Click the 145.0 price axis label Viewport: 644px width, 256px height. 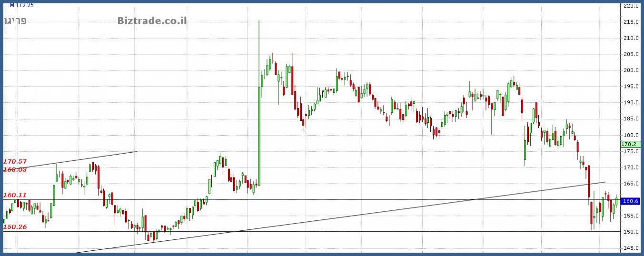tap(630, 248)
